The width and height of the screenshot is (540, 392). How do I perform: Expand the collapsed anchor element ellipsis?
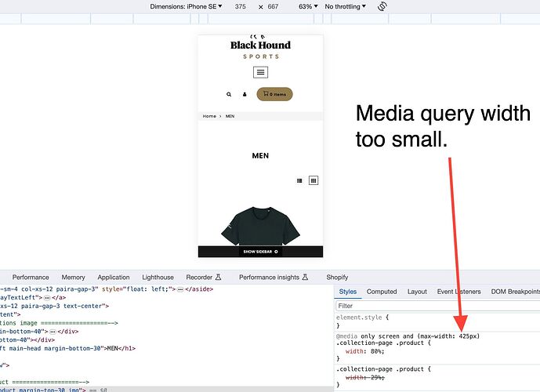pos(47,298)
